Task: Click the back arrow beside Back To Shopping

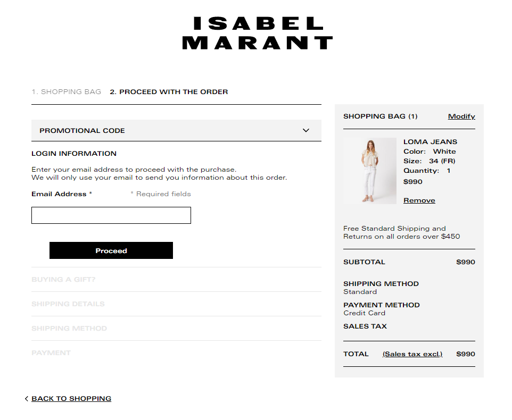Action: (x=27, y=399)
